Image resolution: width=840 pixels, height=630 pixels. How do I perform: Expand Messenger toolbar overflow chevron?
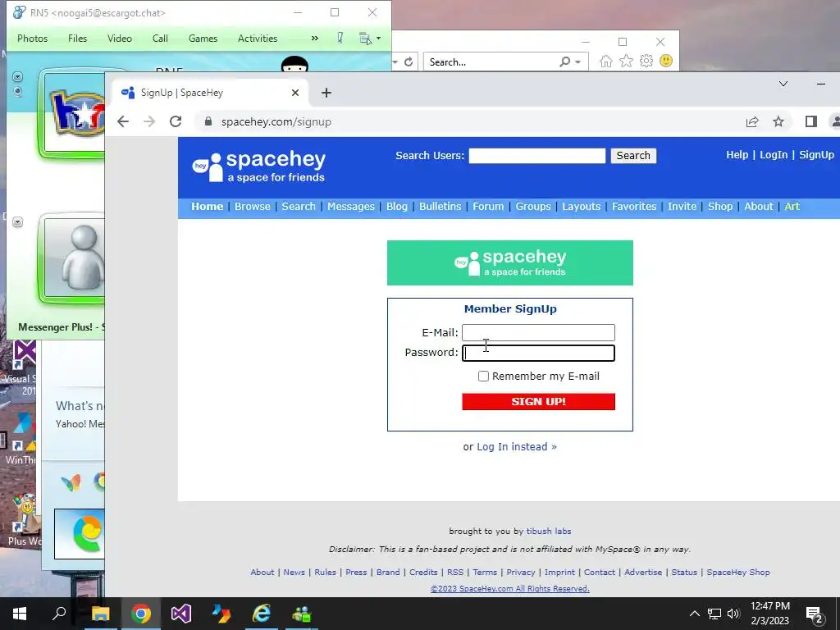[x=314, y=38]
